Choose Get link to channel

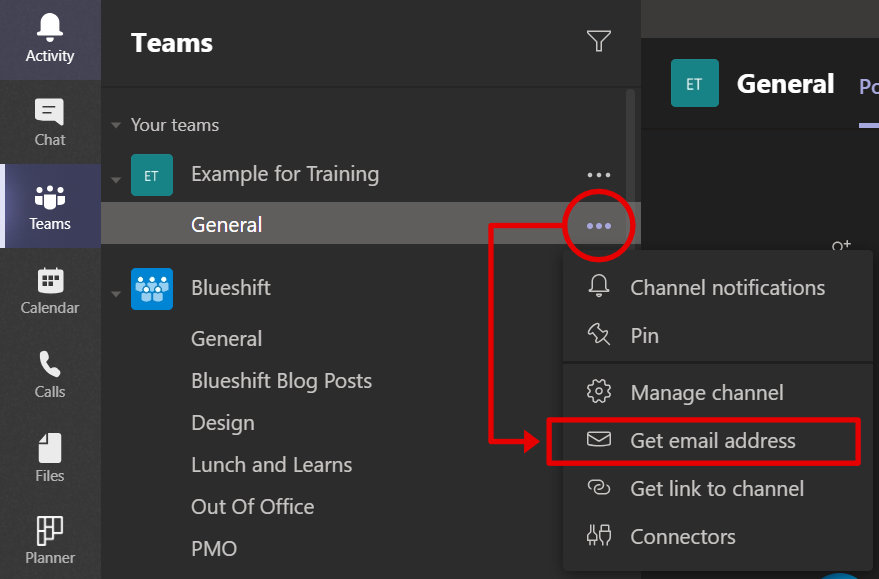tap(718, 489)
